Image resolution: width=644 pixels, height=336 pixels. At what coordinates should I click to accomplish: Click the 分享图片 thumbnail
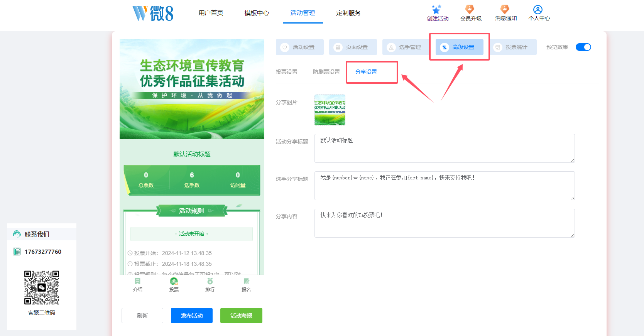(330, 110)
